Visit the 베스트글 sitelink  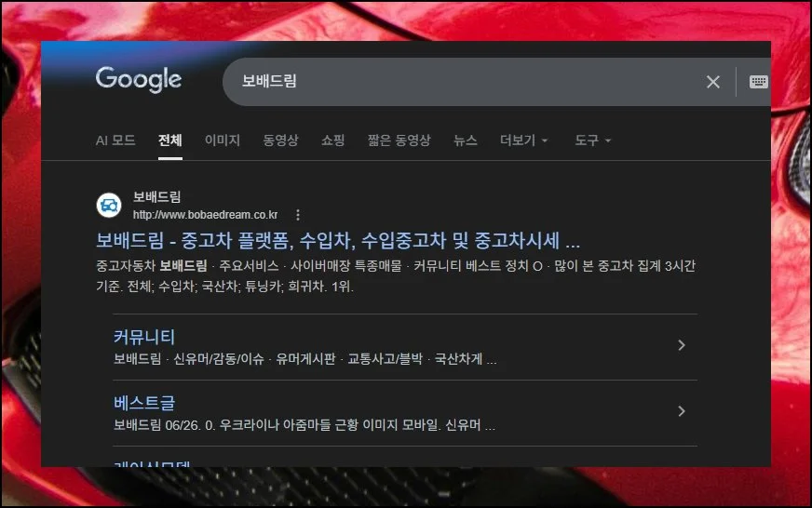coord(144,403)
